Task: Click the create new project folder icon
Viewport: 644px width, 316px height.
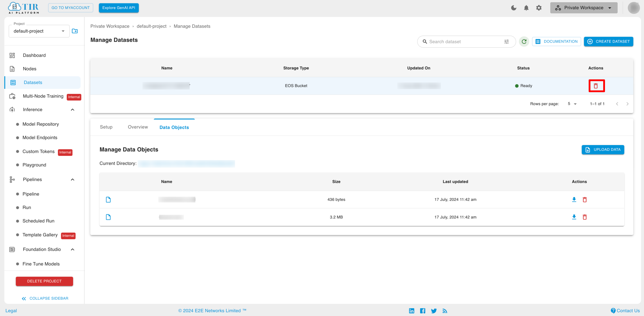Action: 75,31
